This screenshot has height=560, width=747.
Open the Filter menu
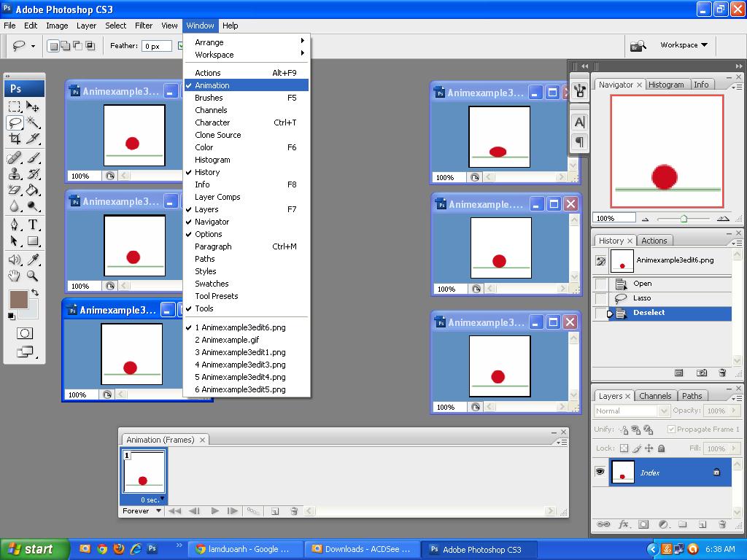coord(144,26)
